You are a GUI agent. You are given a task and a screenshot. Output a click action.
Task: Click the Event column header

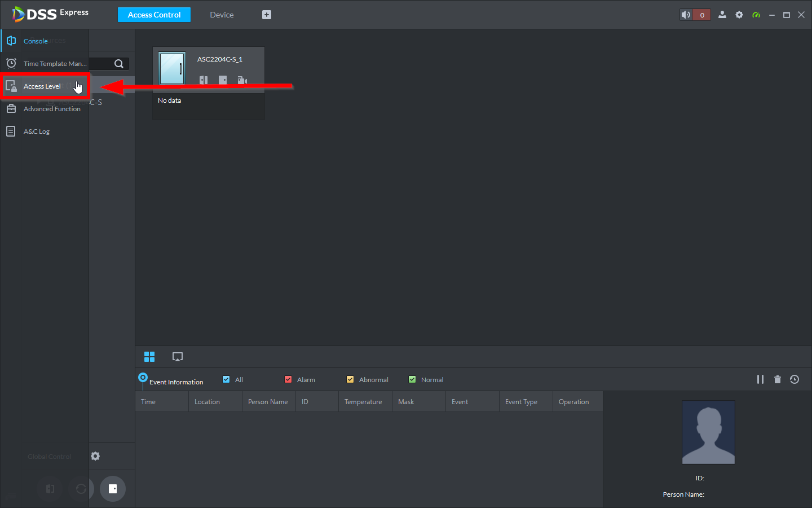[x=473, y=402]
